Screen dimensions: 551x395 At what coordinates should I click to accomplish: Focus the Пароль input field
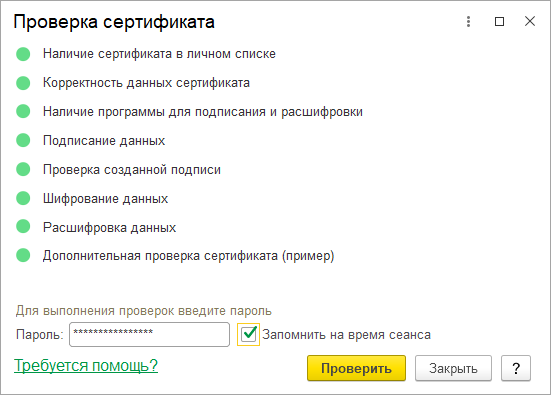click(149, 335)
